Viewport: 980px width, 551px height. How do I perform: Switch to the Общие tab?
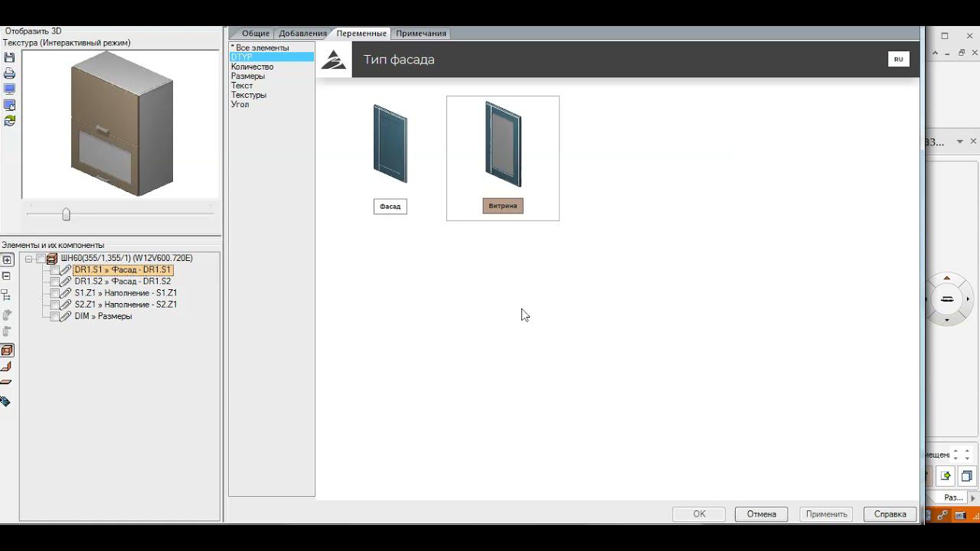pos(256,34)
